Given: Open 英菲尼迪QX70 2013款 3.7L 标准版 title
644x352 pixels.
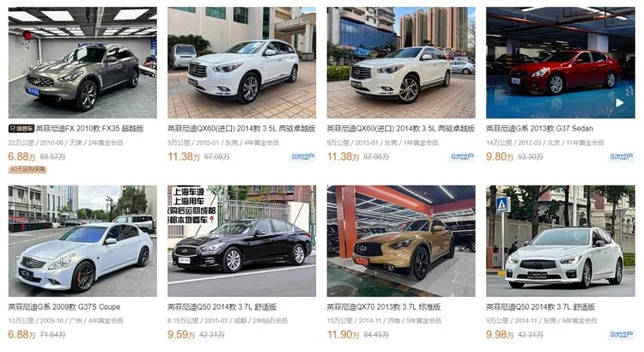Looking at the screenshot, I should 384,306.
